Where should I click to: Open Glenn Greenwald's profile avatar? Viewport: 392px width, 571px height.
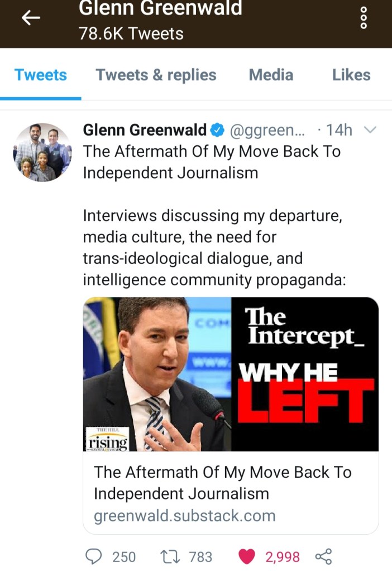(x=42, y=152)
